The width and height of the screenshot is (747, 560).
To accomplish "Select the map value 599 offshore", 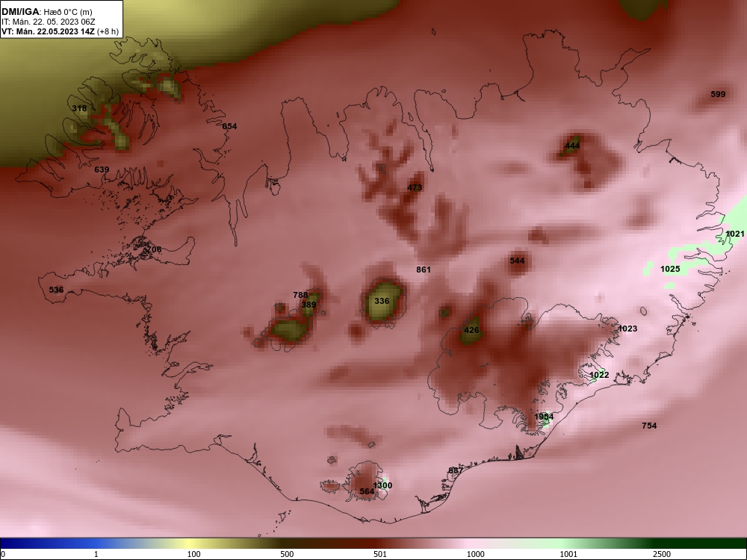I will coord(719,94).
